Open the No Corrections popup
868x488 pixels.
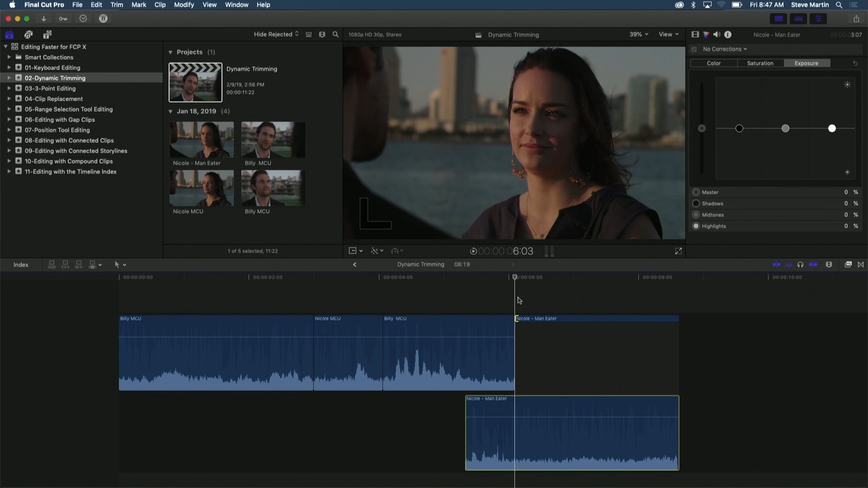pos(724,49)
